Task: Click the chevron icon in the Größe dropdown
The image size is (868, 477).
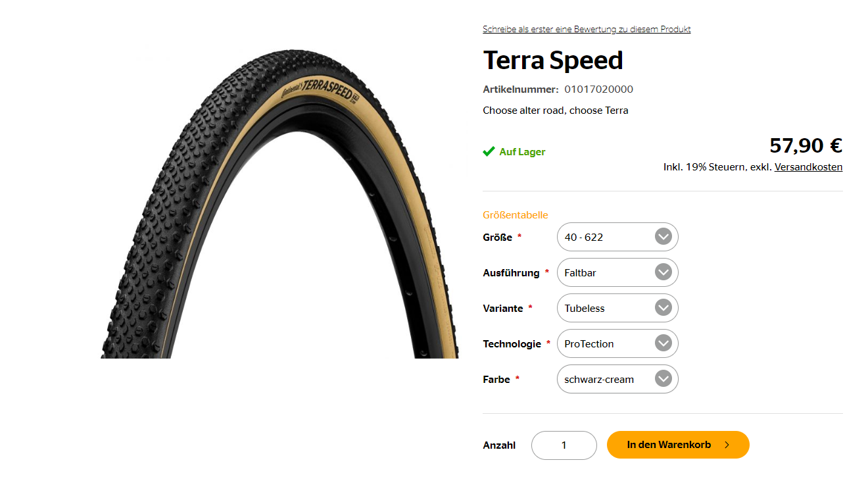Action: [663, 237]
